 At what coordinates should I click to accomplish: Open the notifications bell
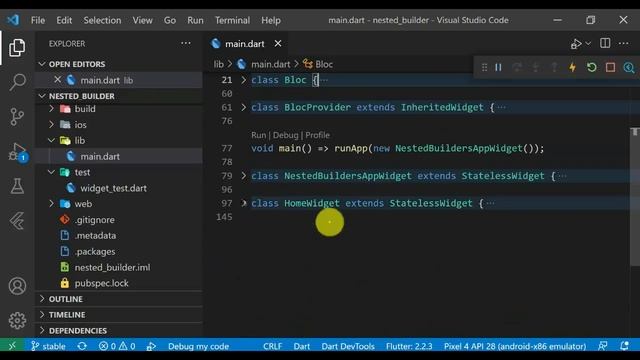624,346
